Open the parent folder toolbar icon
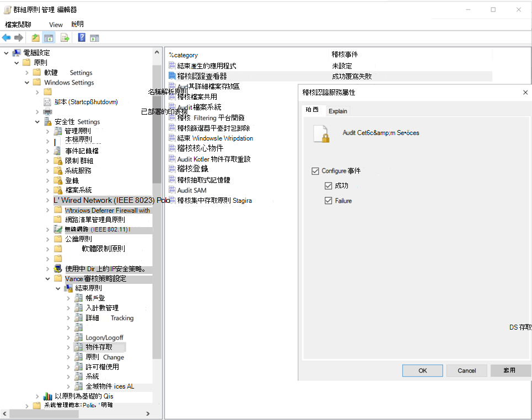The width and height of the screenshot is (532, 420). (x=34, y=37)
